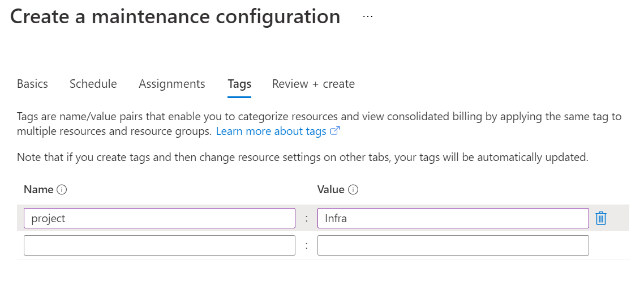
Task: Open the Review + create tab
Action: point(313,84)
